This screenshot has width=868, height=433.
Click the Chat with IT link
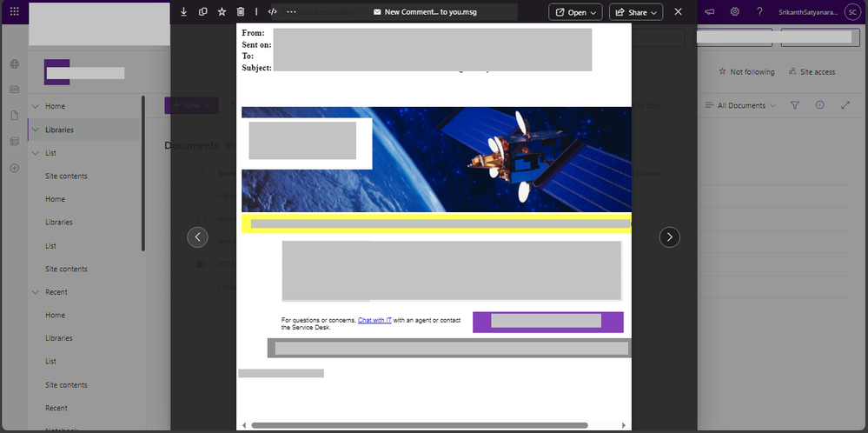coord(374,320)
